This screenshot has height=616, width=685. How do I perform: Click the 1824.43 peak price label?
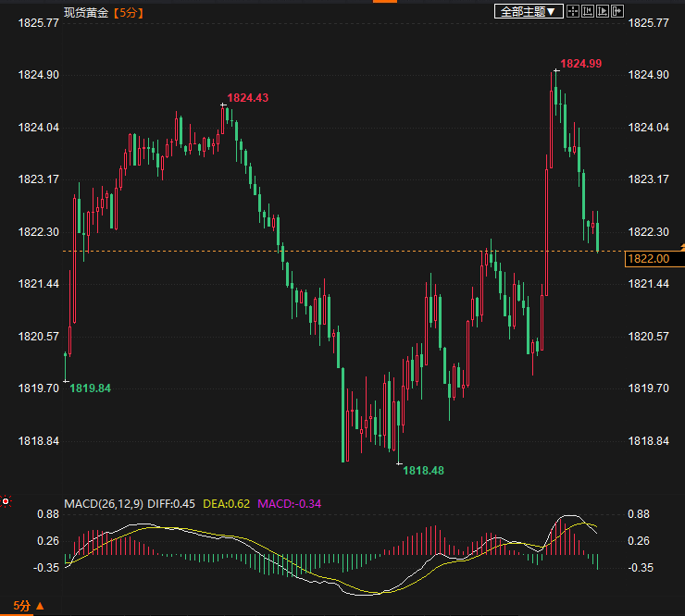[248, 98]
